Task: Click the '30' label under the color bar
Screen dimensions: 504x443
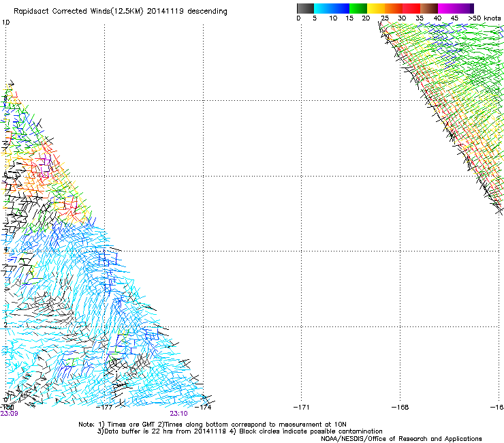Action: coord(402,18)
